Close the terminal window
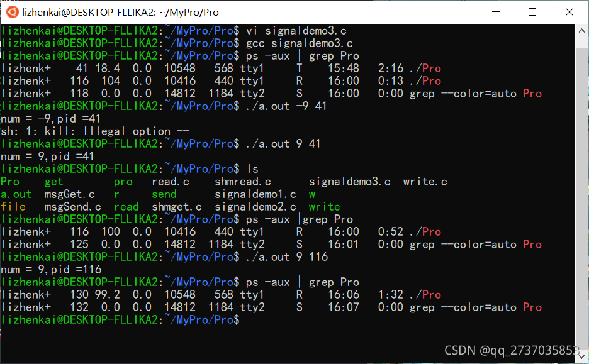 point(569,12)
